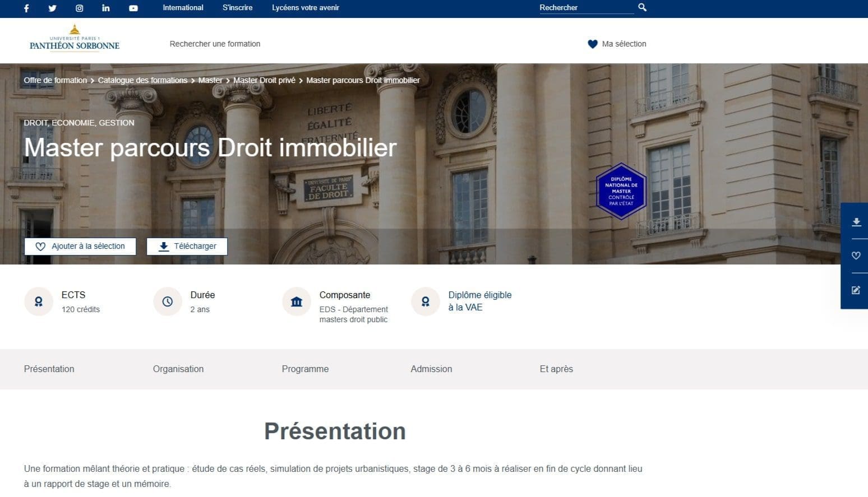Image resolution: width=868 pixels, height=497 pixels.
Task: Click the edit pencil icon in side panel
Action: (x=856, y=290)
